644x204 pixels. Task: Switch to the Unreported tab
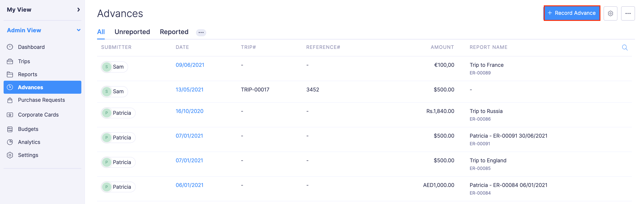coord(132,32)
